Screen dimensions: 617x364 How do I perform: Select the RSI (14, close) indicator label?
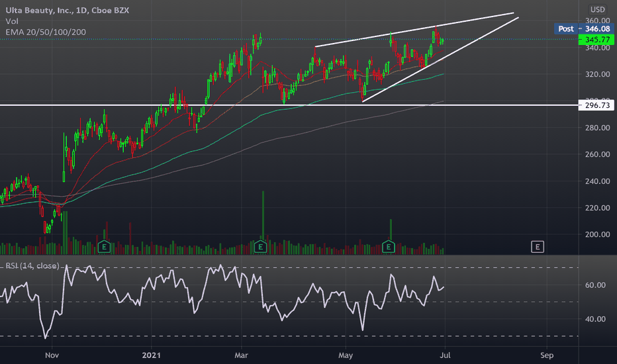[32, 266]
